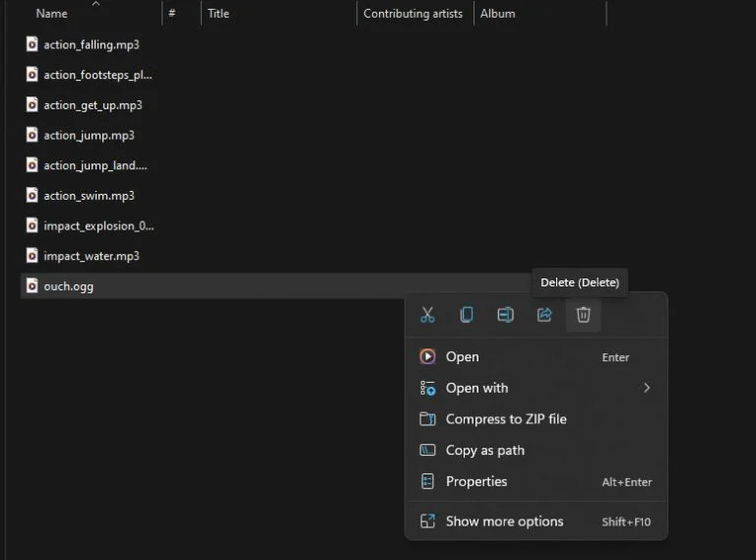
Task: Sort by the Contributing artists column
Action: (x=412, y=14)
